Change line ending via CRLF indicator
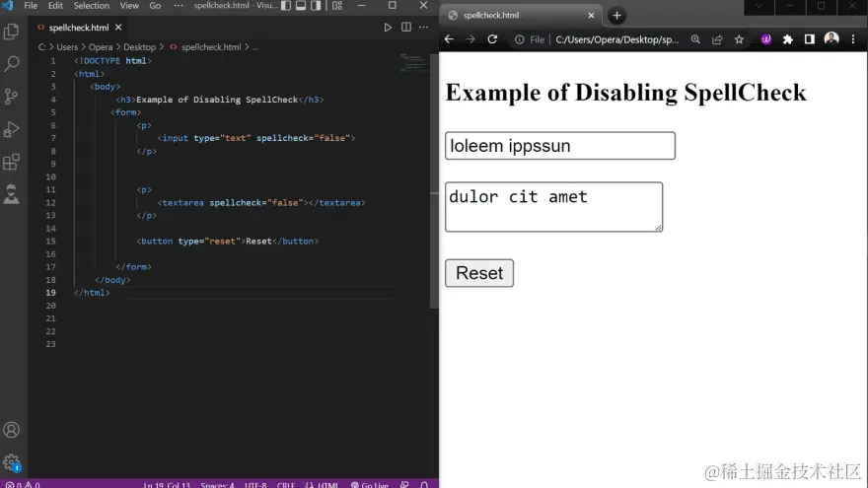Image resolution: width=868 pixels, height=488 pixels. coord(286,484)
